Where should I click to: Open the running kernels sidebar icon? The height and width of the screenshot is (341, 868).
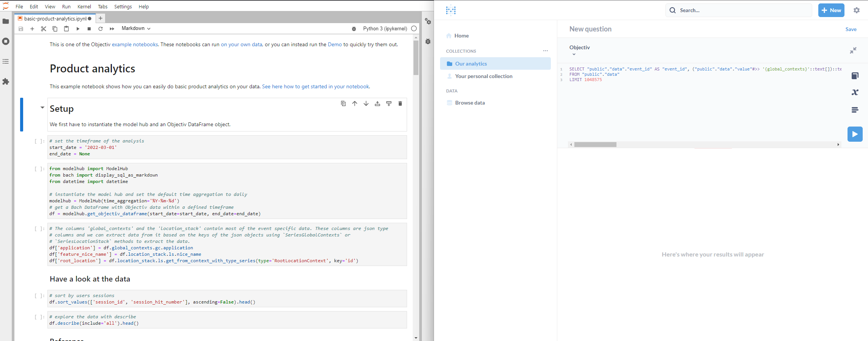click(x=6, y=41)
